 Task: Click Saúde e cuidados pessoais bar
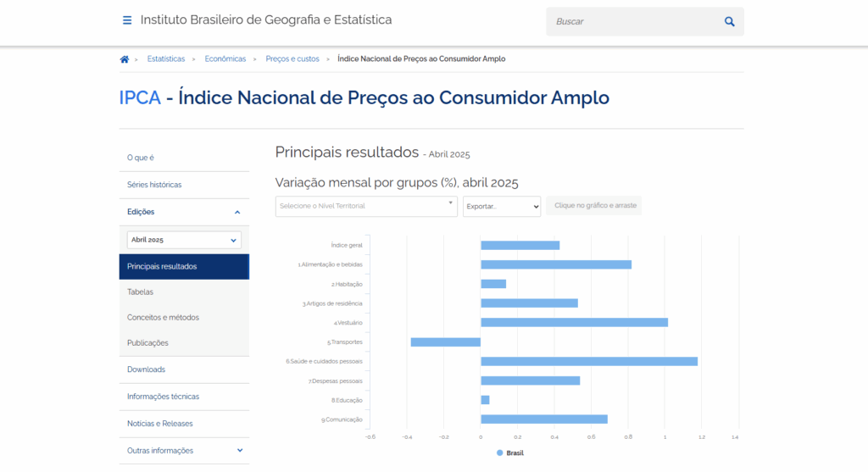(x=588, y=361)
